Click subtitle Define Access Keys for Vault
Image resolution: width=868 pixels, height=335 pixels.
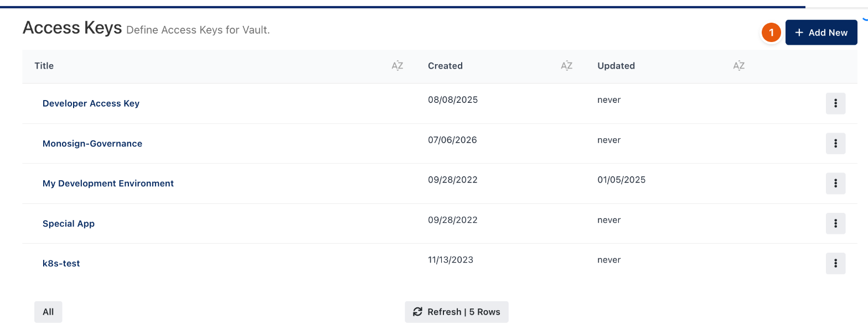[198, 30]
